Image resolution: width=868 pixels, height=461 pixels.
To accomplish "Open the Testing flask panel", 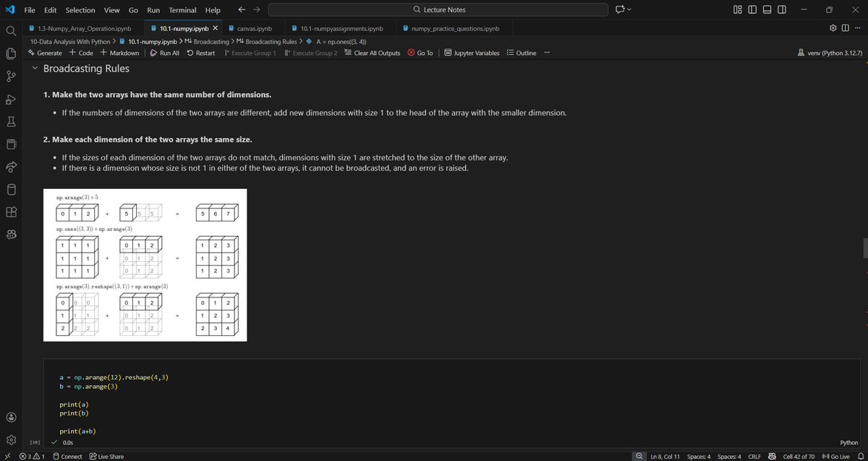I will click(x=10, y=122).
